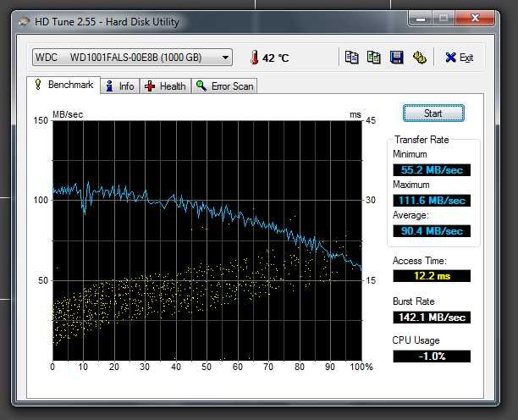Screen dimensions: 518x420
Task: Click the Maximum 111.6 MB/sec value field
Action: coord(431,201)
